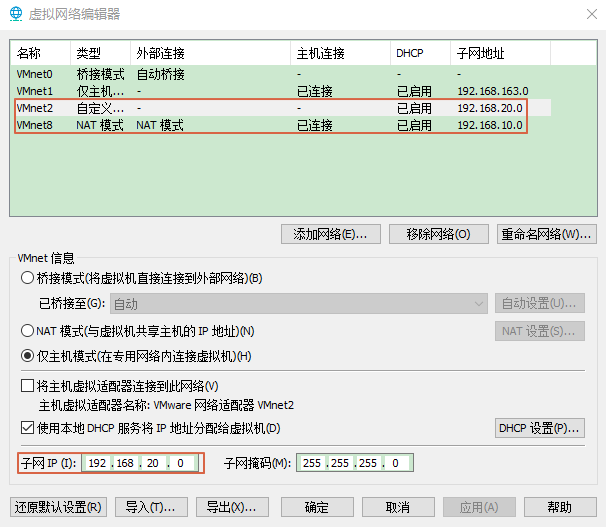Select the 桥接模式 radio button

(x=27, y=278)
